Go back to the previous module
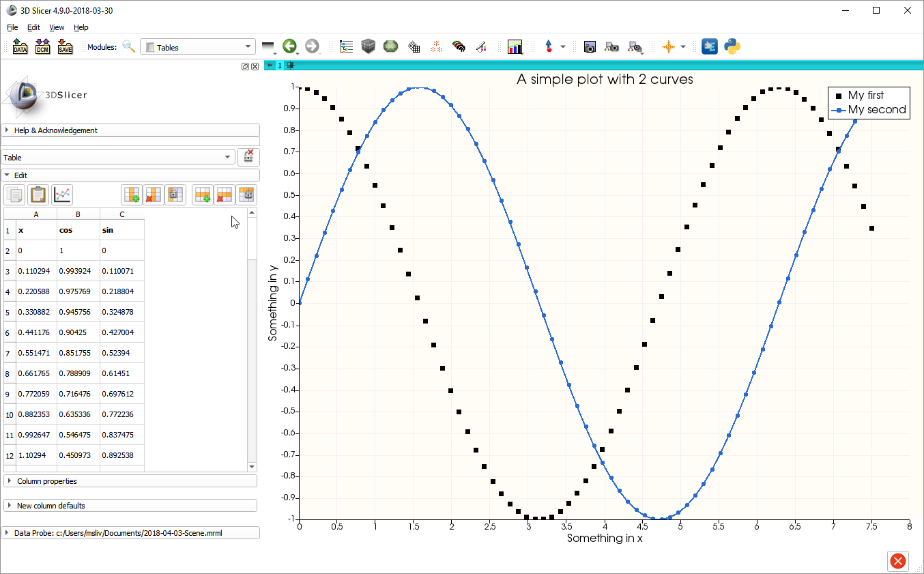 tap(289, 46)
